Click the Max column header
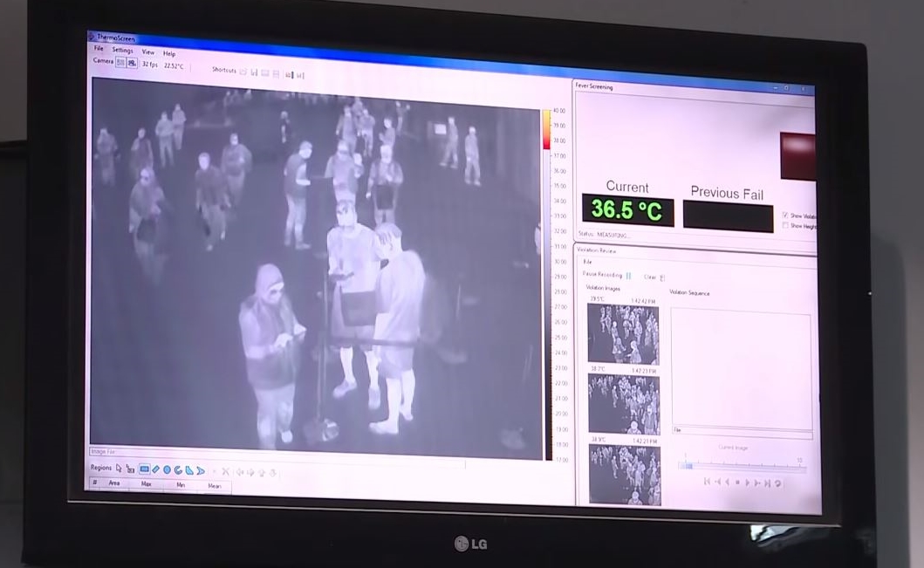 (x=146, y=483)
